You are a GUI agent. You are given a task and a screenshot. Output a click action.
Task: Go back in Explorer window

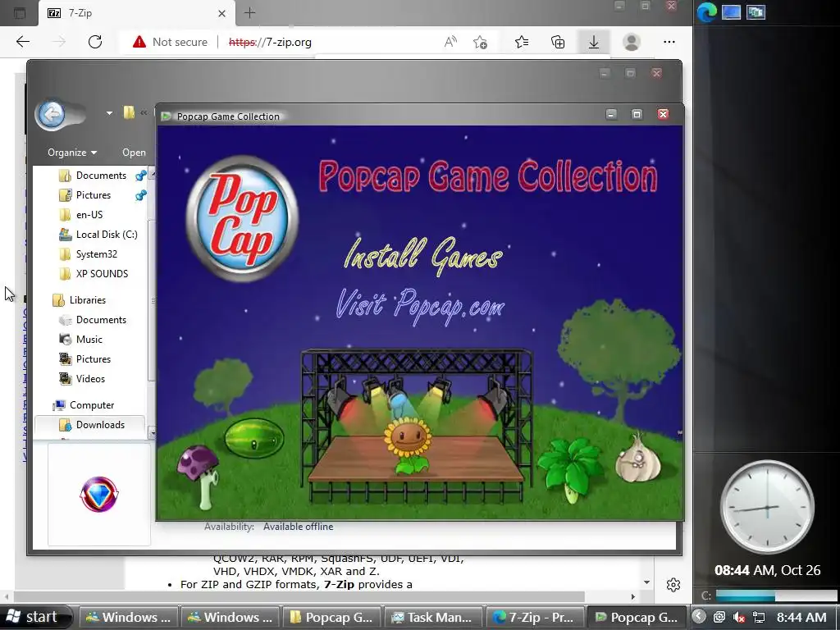(x=52, y=114)
